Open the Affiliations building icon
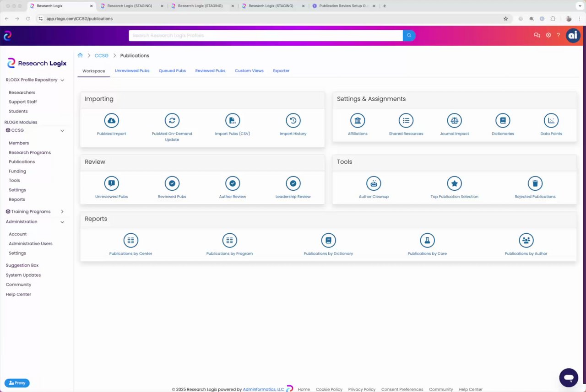The height and width of the screenshot is (392, 586). (x=358, y=121)
